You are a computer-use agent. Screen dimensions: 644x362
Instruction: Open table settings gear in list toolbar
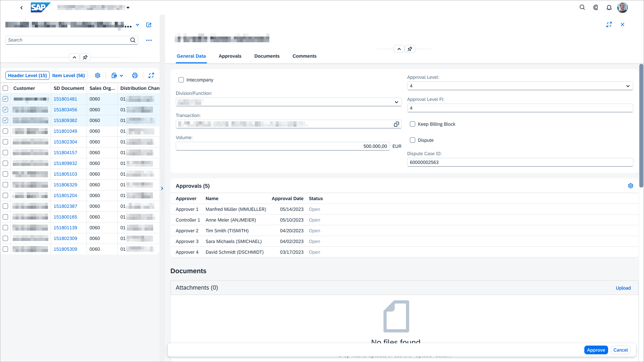pyautogui.click(x=98, y=75)
